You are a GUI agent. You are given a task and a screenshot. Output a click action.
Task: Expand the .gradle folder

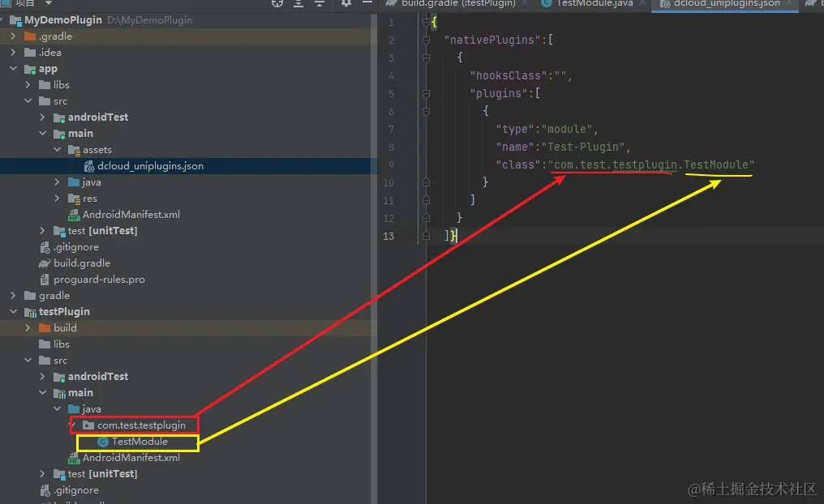pyautogui.click(x=13, y=36)
